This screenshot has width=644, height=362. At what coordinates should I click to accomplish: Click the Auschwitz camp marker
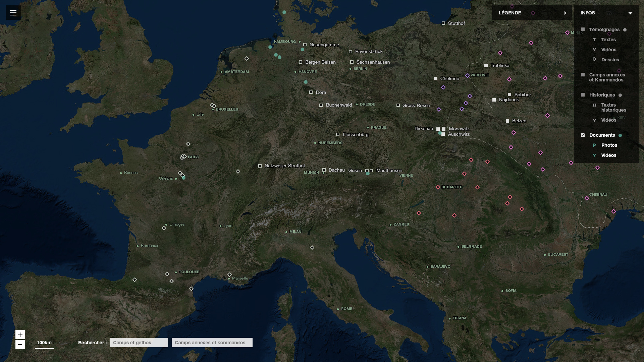pyautogui.click(x=443, y=134)
